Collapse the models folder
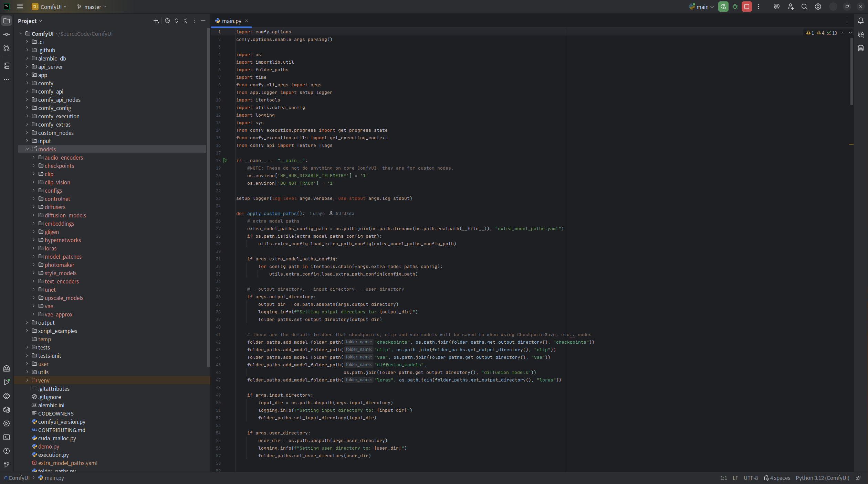The image size is (868, 484). tap(27, 149)
